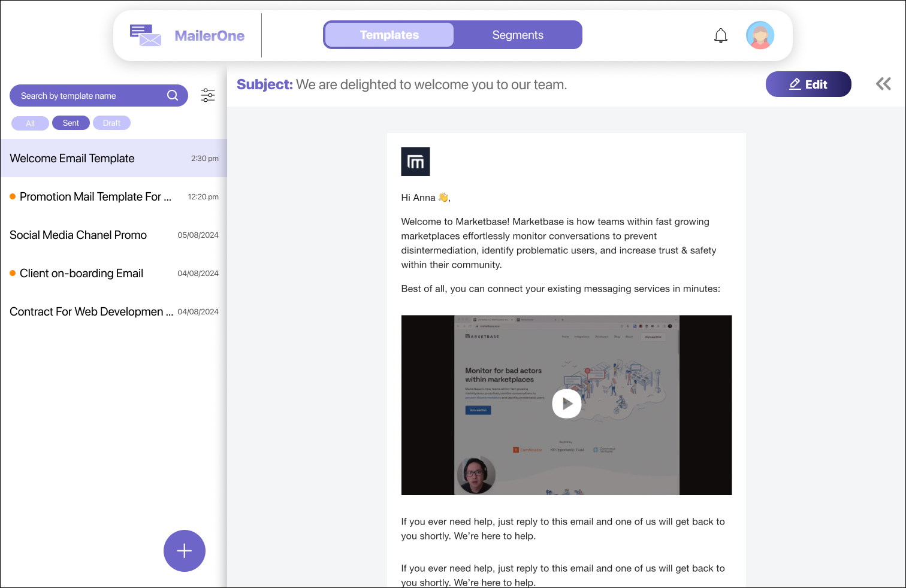Open Client on-boarding Email row

[114, 273]
